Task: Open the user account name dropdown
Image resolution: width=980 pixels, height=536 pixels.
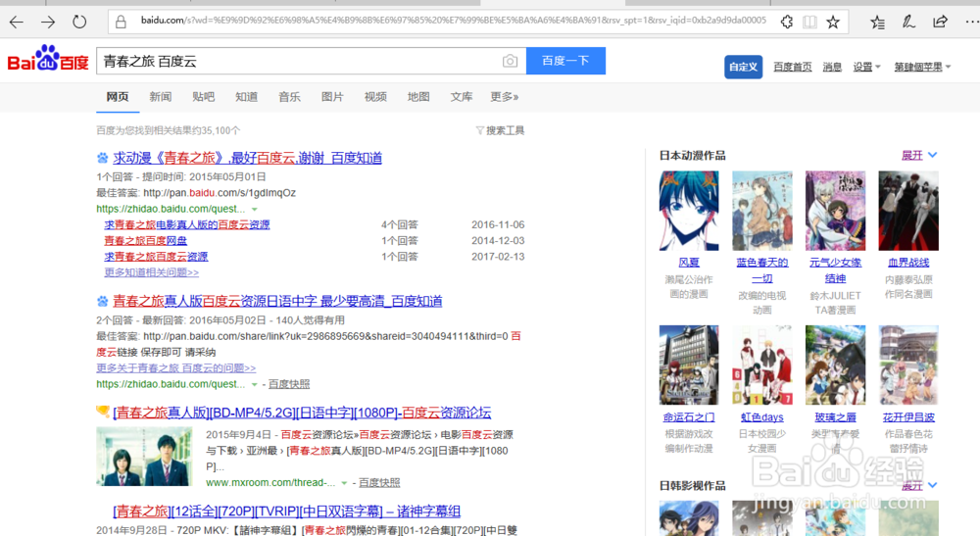Action: pos(922,67)
